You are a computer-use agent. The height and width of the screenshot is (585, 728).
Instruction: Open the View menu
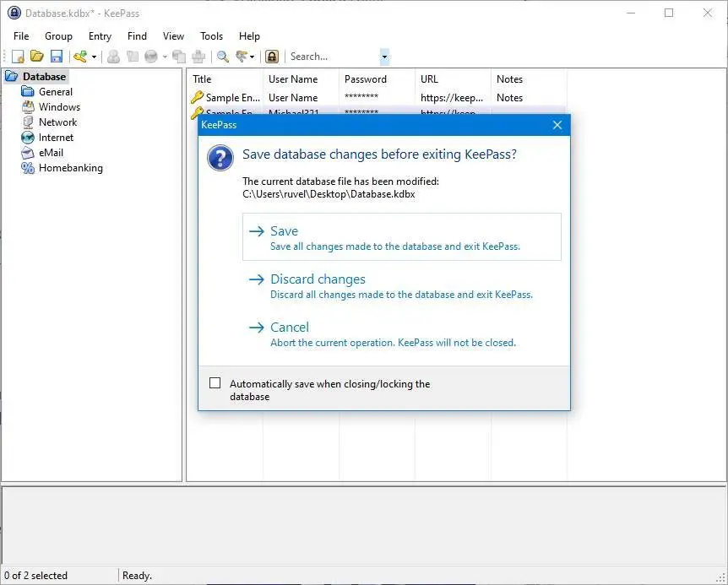173,36
